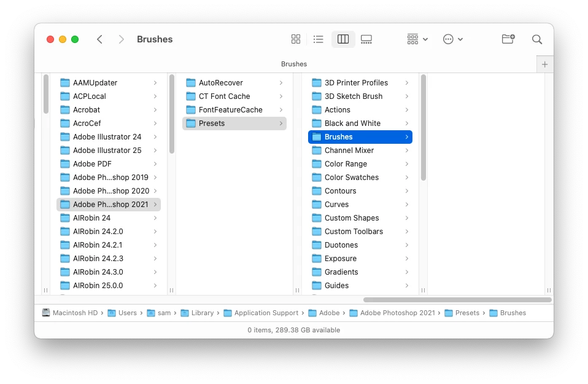
Task: Click the Exposure folder icon
Action: click(x=317, y=258)
